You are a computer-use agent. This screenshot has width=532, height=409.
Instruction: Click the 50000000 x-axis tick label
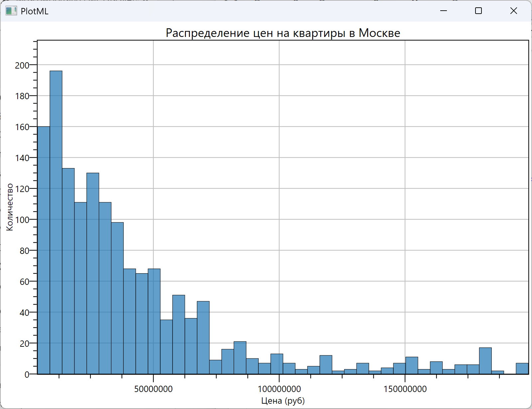pos(153,389)
